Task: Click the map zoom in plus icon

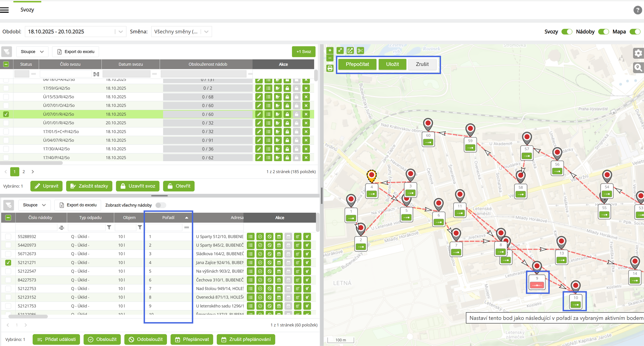Action: tap(330, 50)
